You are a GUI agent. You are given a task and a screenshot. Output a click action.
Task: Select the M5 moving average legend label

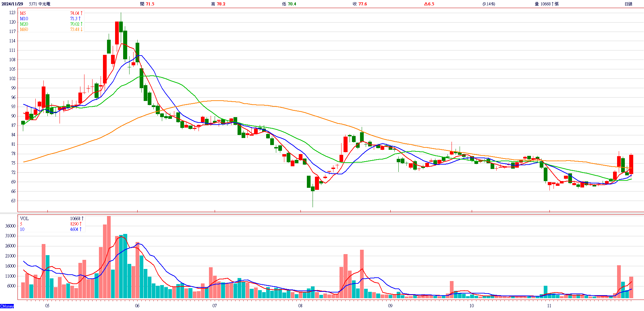[23, 13]
